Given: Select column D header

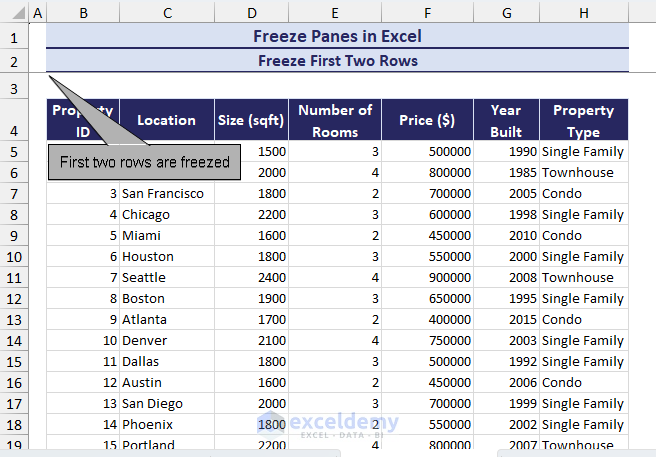Looking at the screenshot, I should pyautogui.click(x=251, y=13).
